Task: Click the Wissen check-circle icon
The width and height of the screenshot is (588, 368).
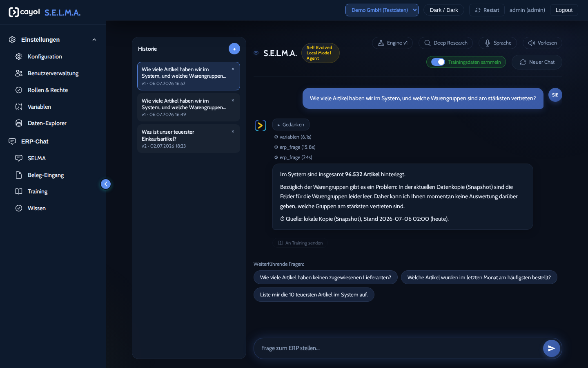Action: click(x=19, y=208)
